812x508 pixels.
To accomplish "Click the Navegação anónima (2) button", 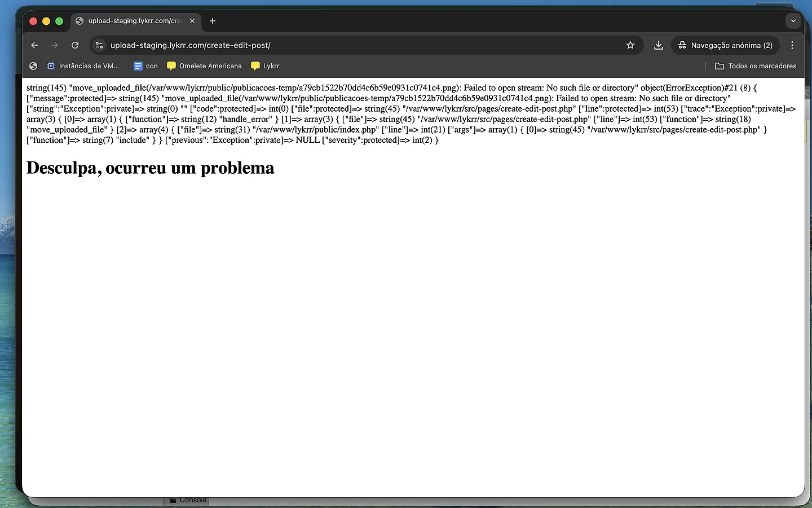I will (725, 45).
